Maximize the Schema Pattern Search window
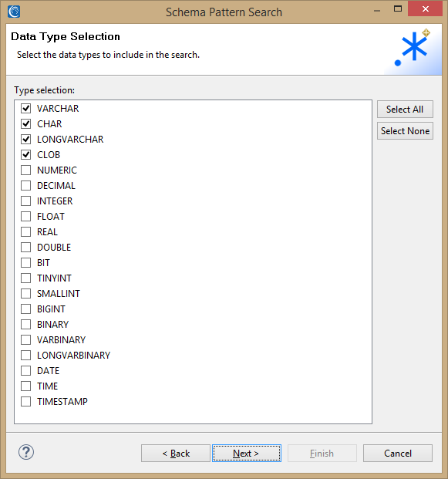Viewport: 448px width, 479px height. (x=398, y=8)
